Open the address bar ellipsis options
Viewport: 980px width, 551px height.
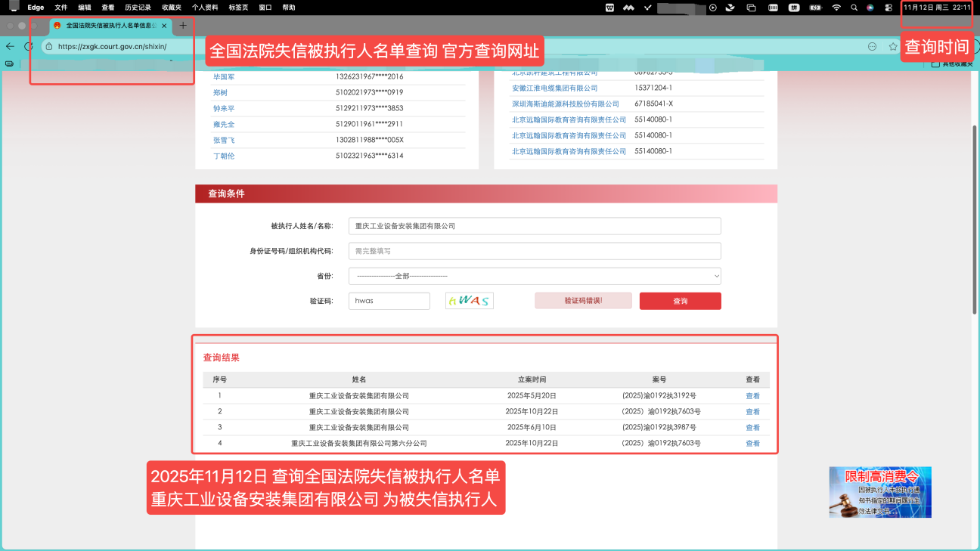tap(872, 46)
